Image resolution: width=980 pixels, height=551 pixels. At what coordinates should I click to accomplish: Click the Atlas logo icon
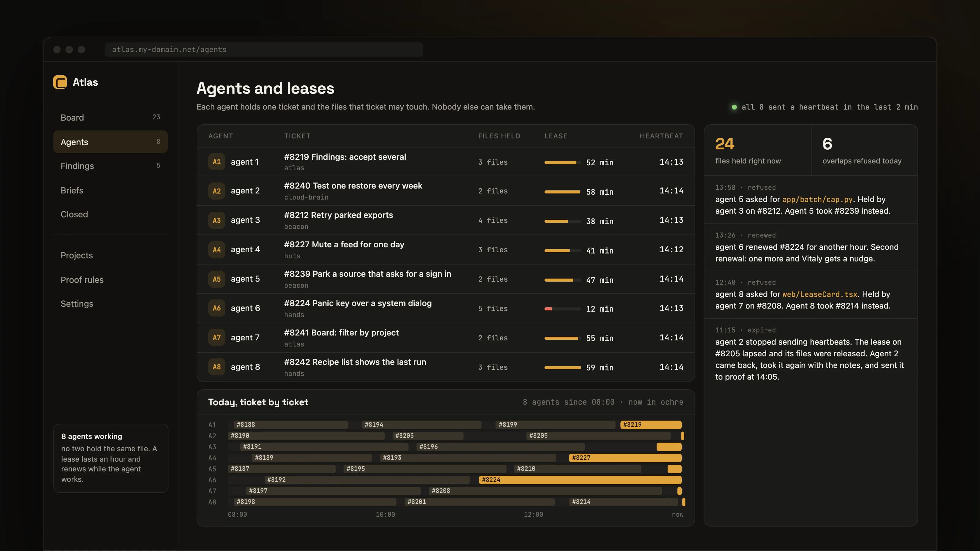click(x=60, y=82)
